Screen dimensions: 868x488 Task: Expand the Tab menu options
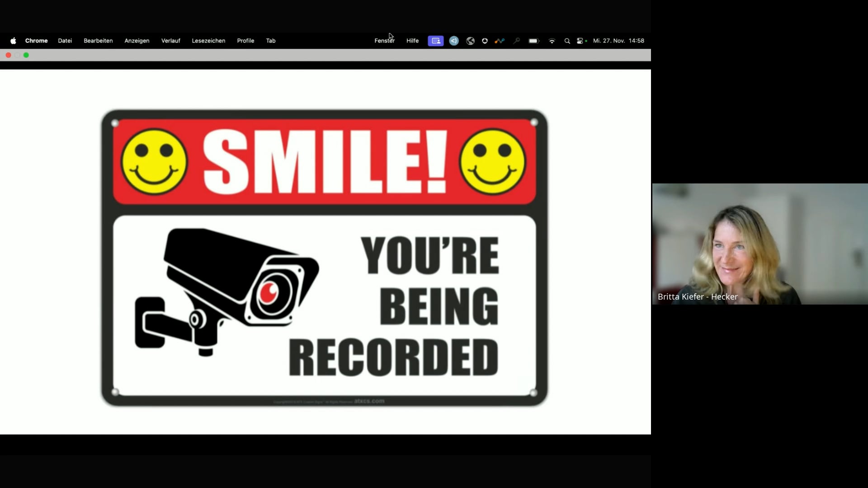[271, 40]
